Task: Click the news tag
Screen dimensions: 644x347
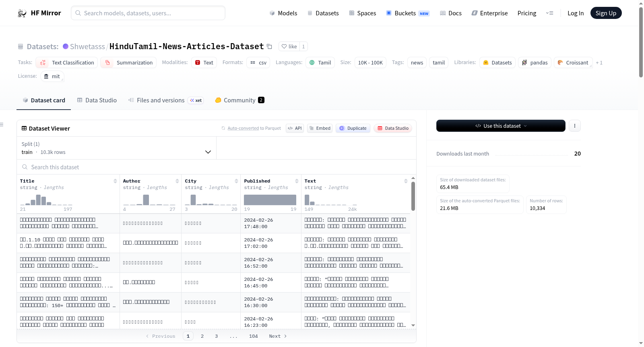Action: 417,62
